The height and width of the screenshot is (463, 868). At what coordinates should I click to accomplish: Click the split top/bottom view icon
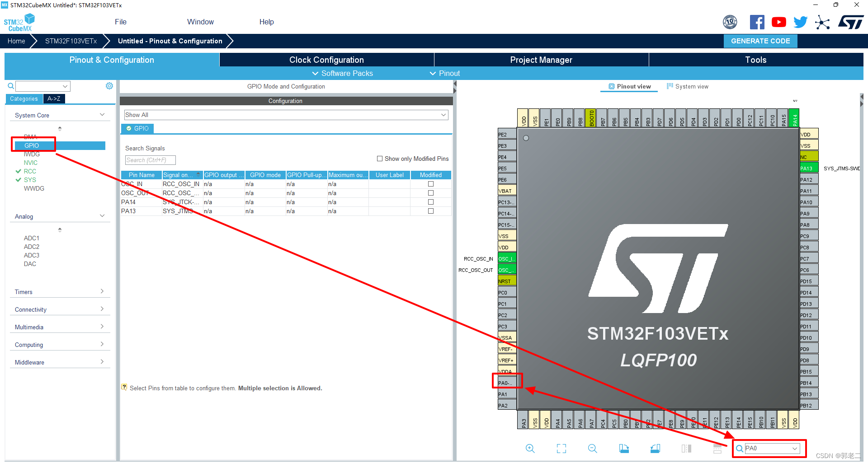point(717,449)
